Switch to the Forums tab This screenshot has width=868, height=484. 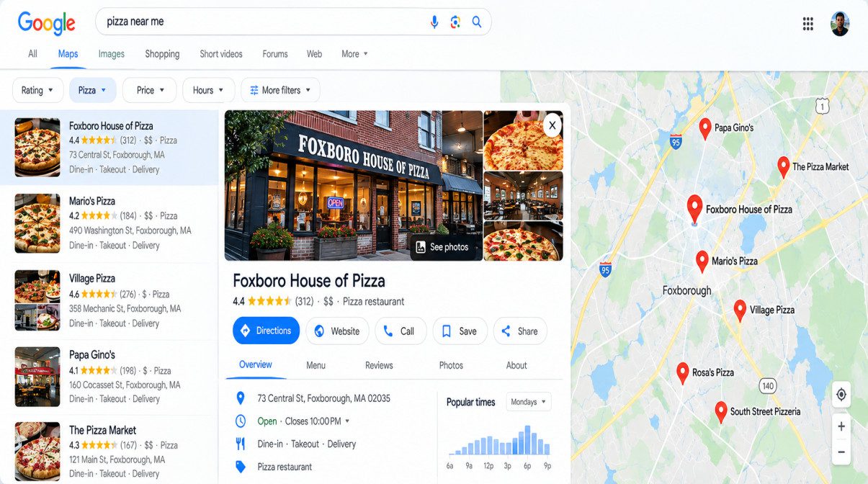275,54
